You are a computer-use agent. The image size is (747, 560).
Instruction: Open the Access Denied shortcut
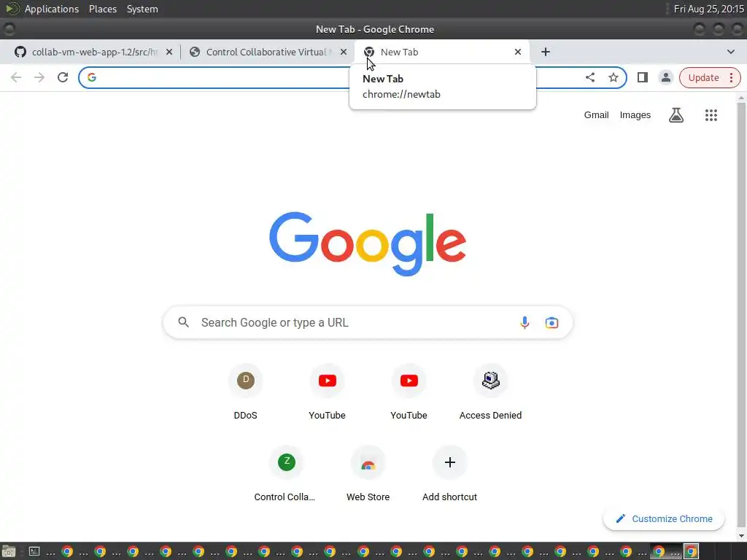click(490, 393)
